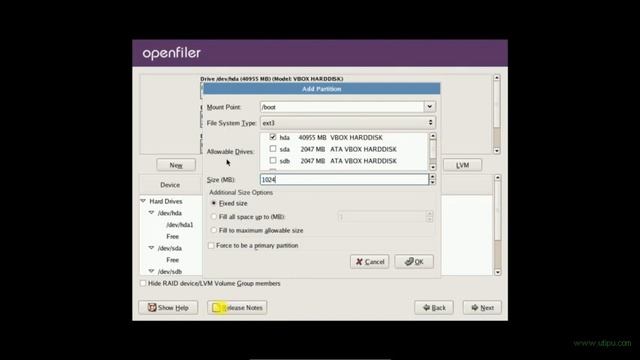This screenshot has height=360, width=640.
Task: Confirm with the OK button
Action: coord(414,262)
